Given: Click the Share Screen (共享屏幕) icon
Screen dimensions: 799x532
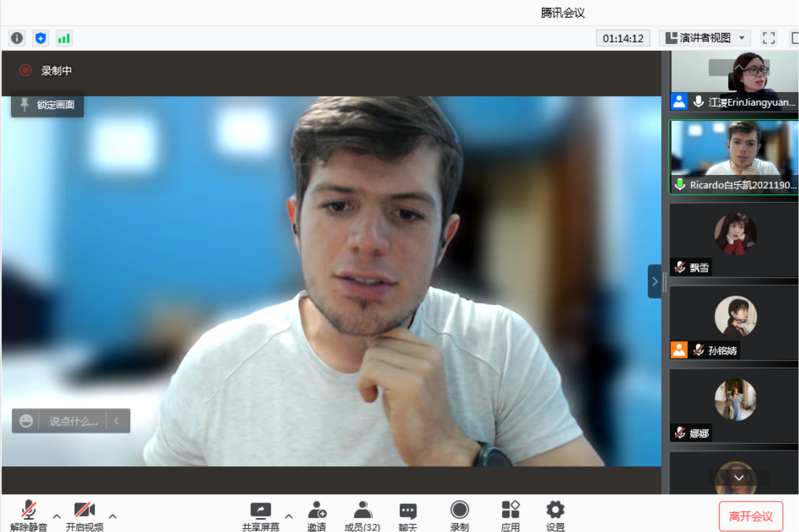Looking at the screenshot, I should point(261,514).
